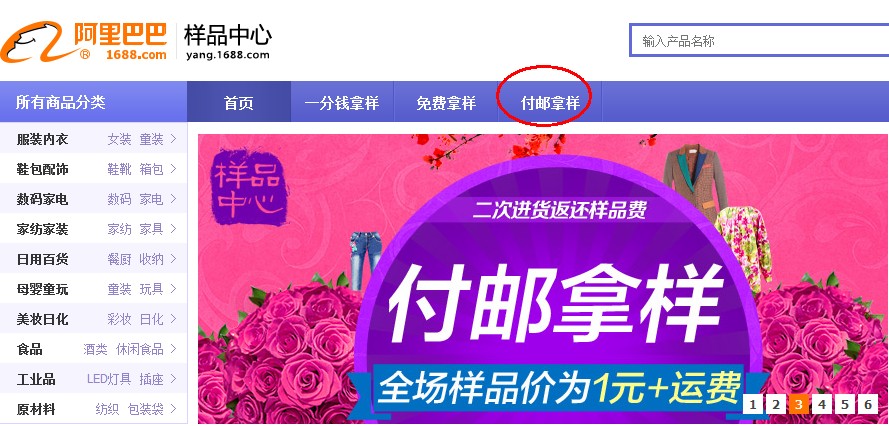Go to banner slide 3 indicator
The image size is (889, 426).
coord(798,404)
